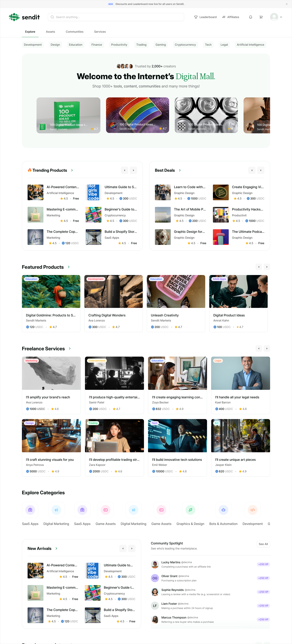This screenshot has width=292, height=644.
Task: Click the search magnifier icon
Action: coord(52,17)
